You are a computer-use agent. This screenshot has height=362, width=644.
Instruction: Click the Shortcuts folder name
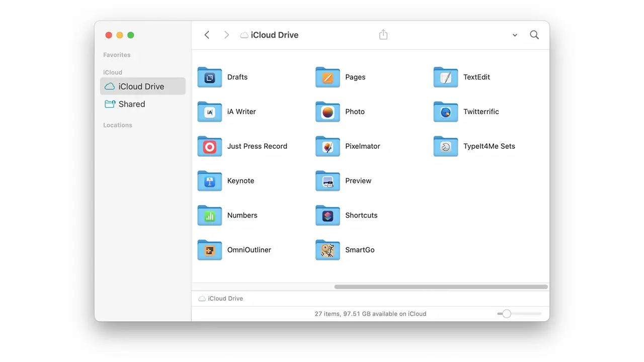[x=361, y=215]
